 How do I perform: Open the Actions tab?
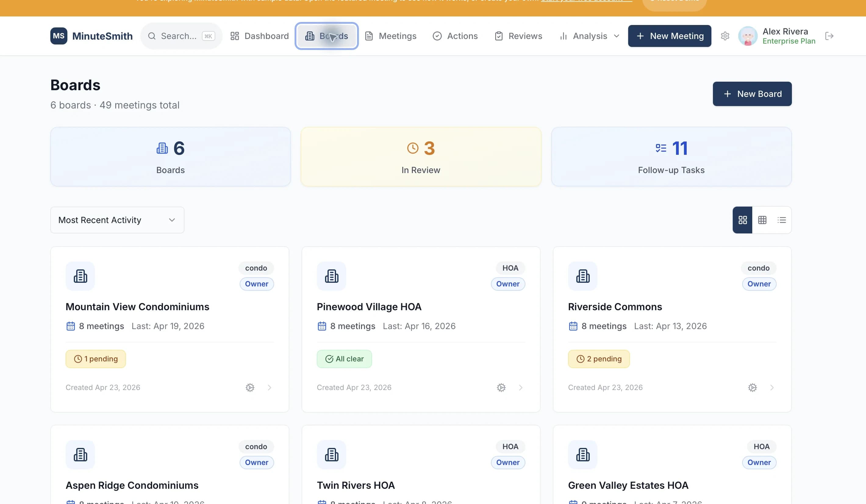(x=455, y=36)
